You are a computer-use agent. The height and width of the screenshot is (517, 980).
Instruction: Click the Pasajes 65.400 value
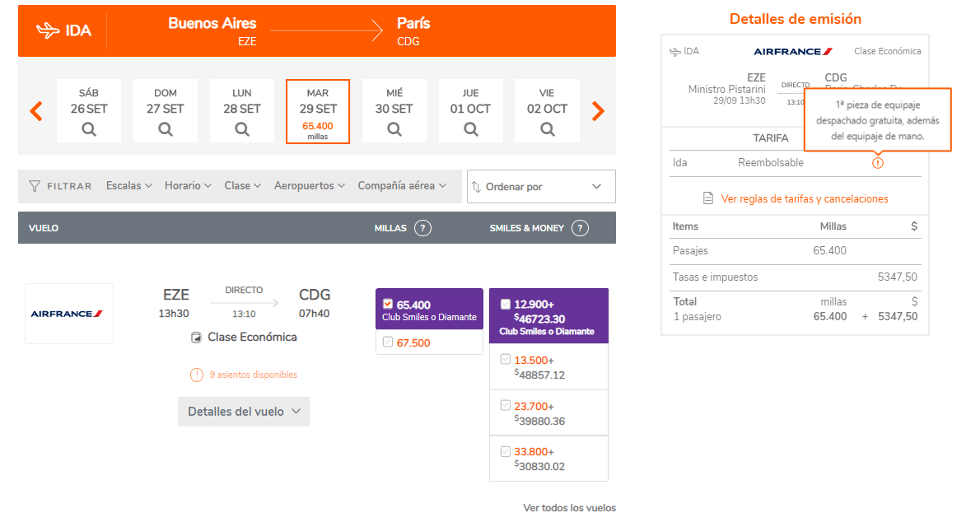829,251
